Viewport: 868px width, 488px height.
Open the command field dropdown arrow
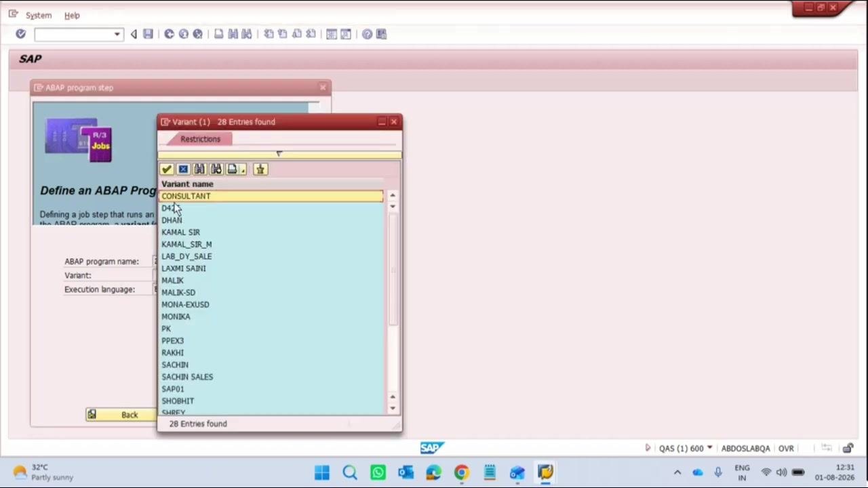(x=117, y=34)
